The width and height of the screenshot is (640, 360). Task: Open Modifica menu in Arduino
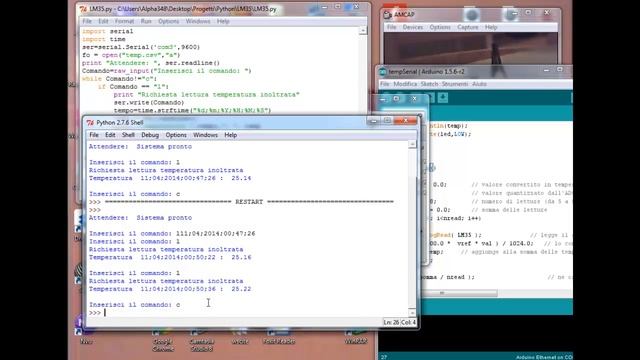[405, 84]
